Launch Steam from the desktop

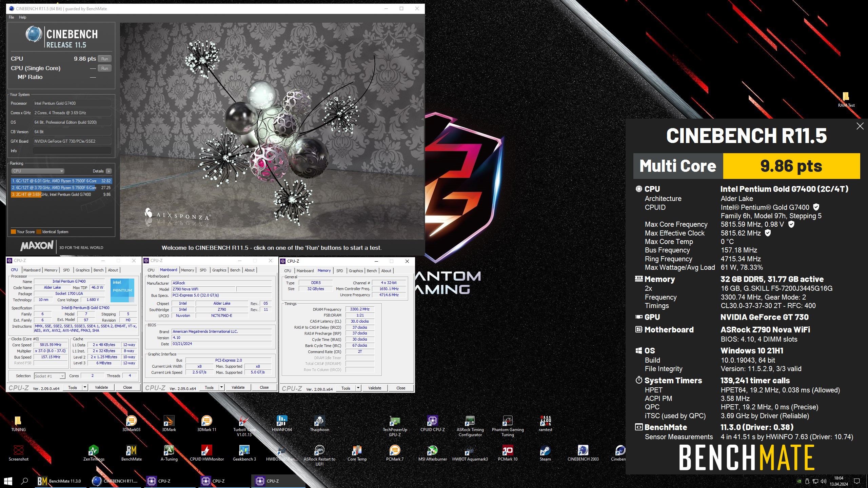(545, 453)
